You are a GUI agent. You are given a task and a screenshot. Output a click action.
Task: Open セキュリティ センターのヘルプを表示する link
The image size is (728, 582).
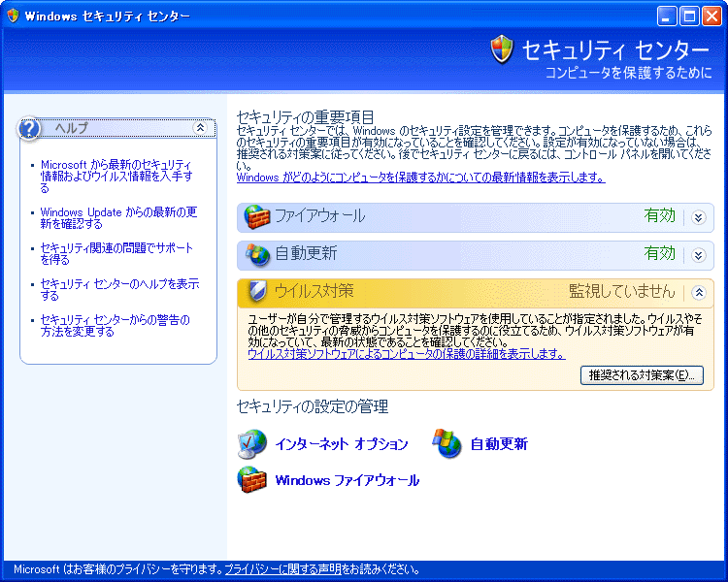point(119,290)
